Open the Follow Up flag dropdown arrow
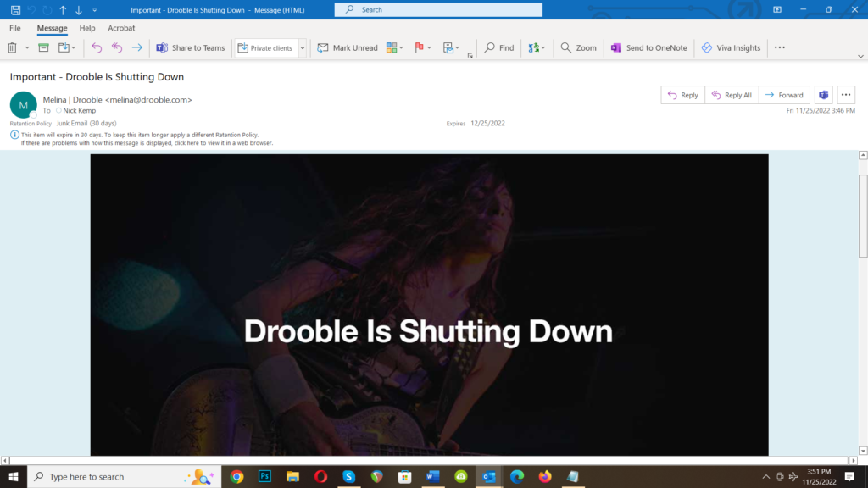Screen dimensions: 868x488 click(429, 48)
